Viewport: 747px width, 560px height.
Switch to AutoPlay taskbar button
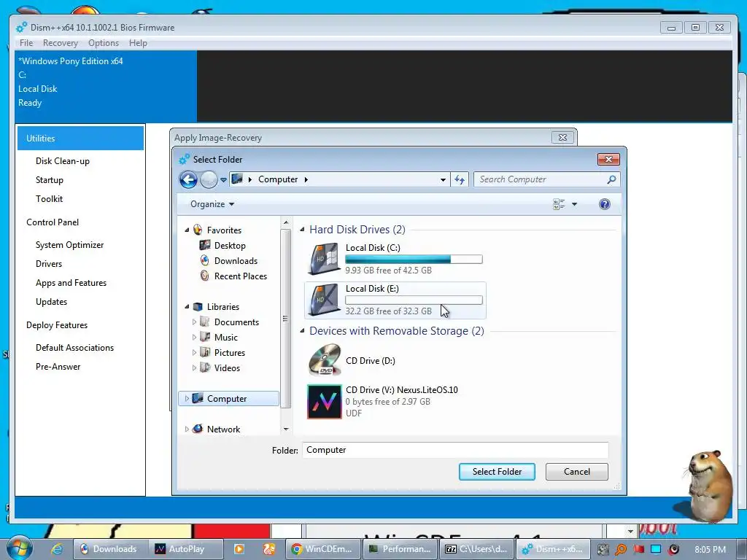(x=185, y=549)
